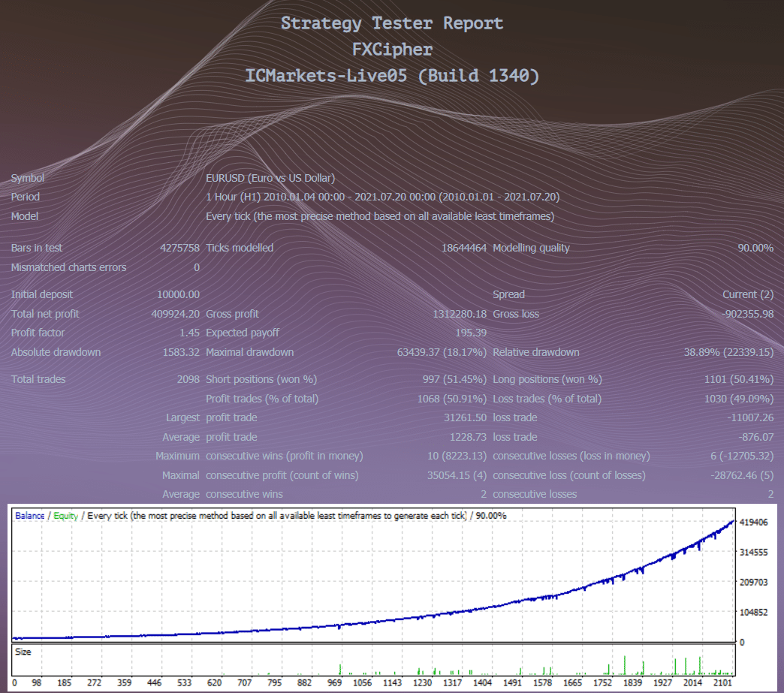Click "EURUSD (Euro vs US Dollar)" value
This screenshot has height=693, width=784.
tap(270, 178)
